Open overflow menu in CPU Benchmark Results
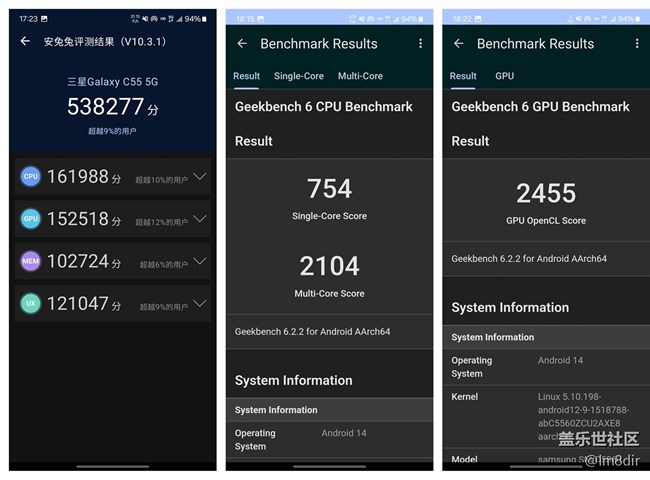The image size is (650, 480). pyautogui.click(x=420, y=44)
